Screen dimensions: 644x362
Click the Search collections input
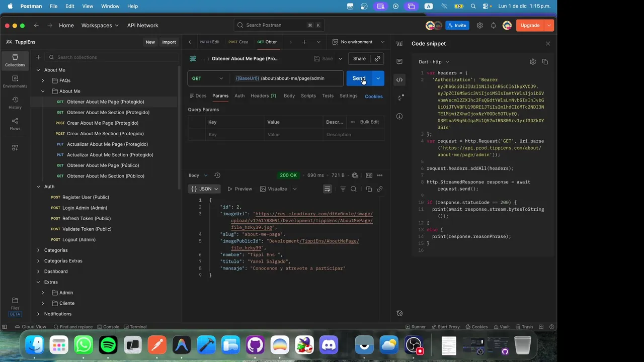112,57
